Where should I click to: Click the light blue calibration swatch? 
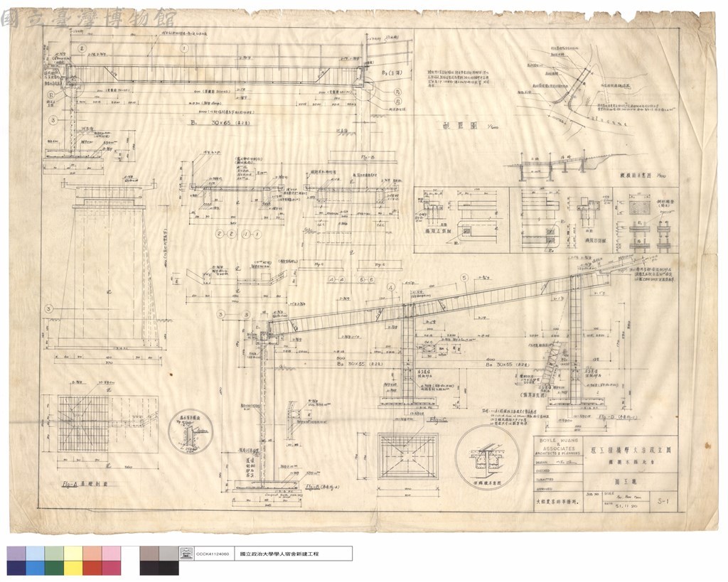click(x=36, y=554)
